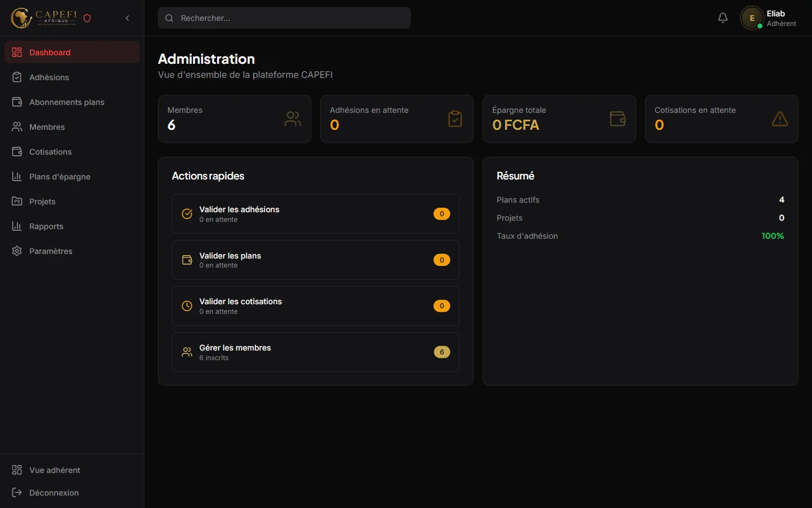Go to Dashboard in sidebar
The width and height of the screenshot is (812, 508).
[72, 52]
